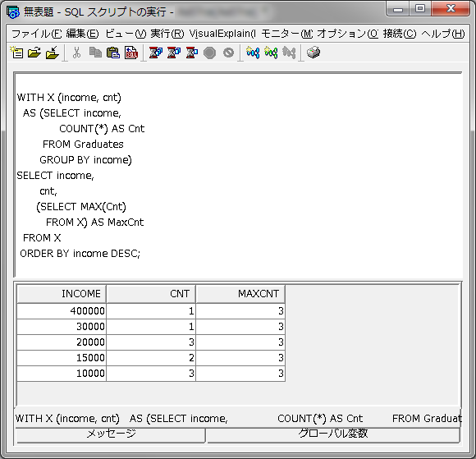Open the 接続(C) menu
This screenshot has height=459, width=476.
pos(400,34)
